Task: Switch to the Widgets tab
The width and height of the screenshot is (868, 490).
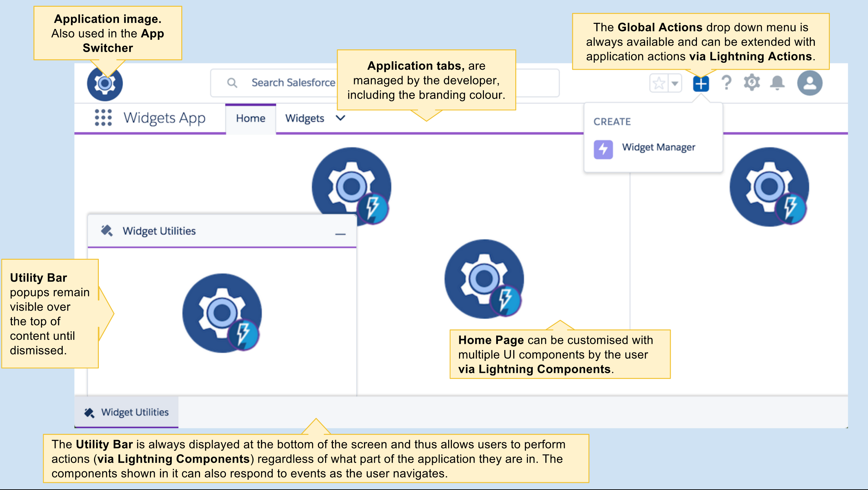Action: pyautogui.click(x=304, y=118)
